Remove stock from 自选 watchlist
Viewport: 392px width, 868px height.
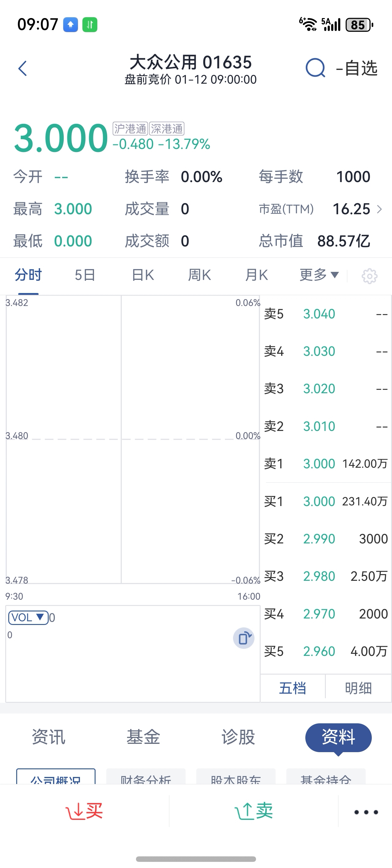pyautogui.click(x=357, y=68)
